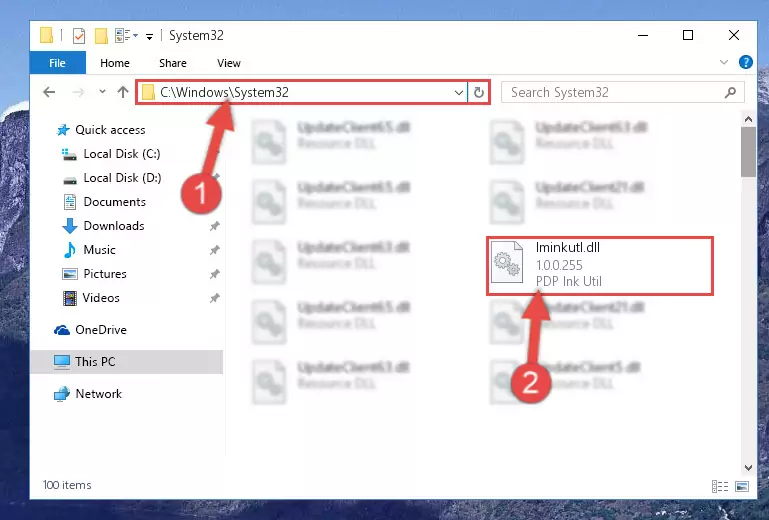Switch to the Home ribbon tab
Image resolution: width=769 pixels, height=520 pixels.
click(115, 63)
